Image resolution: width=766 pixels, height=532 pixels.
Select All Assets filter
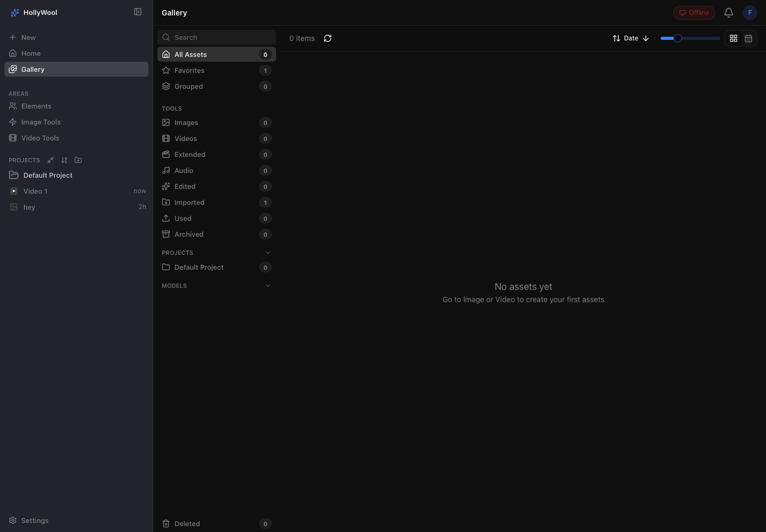[x=217, y=54]
